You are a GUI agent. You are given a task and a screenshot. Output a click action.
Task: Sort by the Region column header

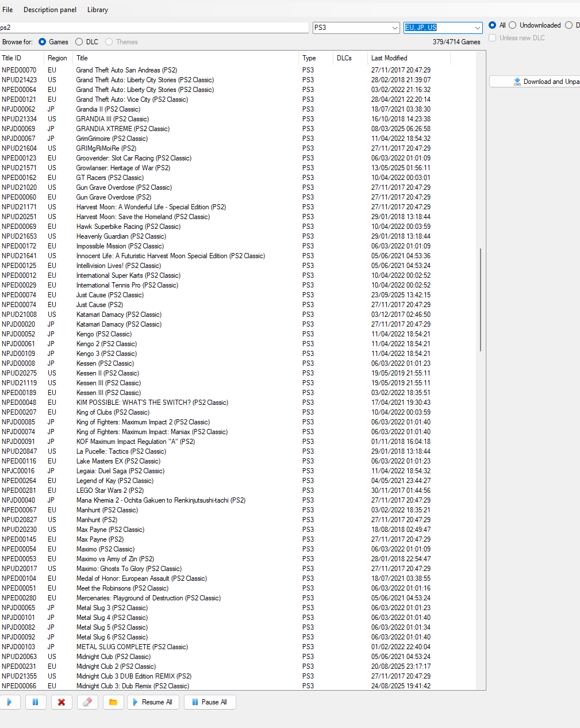pos(58,58)
